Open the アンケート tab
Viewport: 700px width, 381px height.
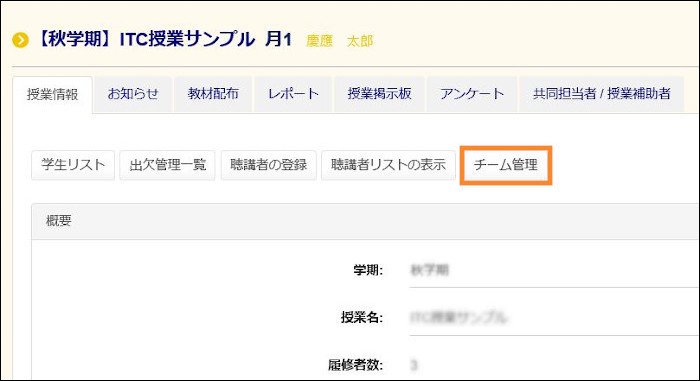[472, 94]
